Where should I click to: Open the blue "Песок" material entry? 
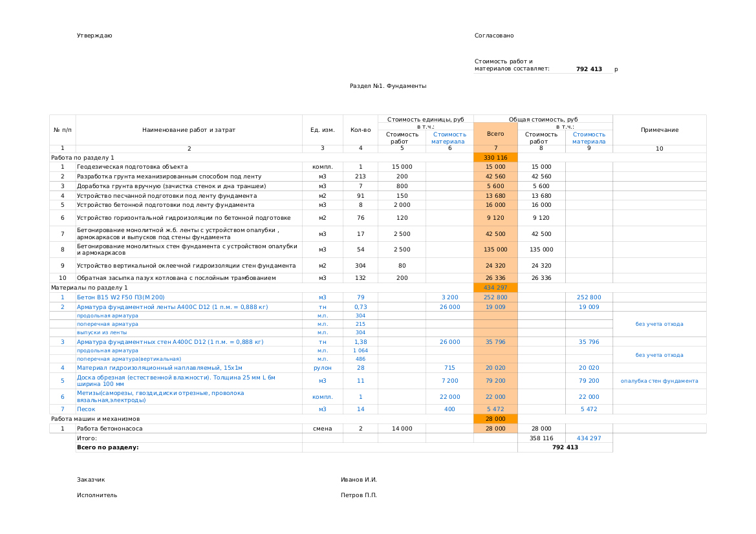point(86,409)
